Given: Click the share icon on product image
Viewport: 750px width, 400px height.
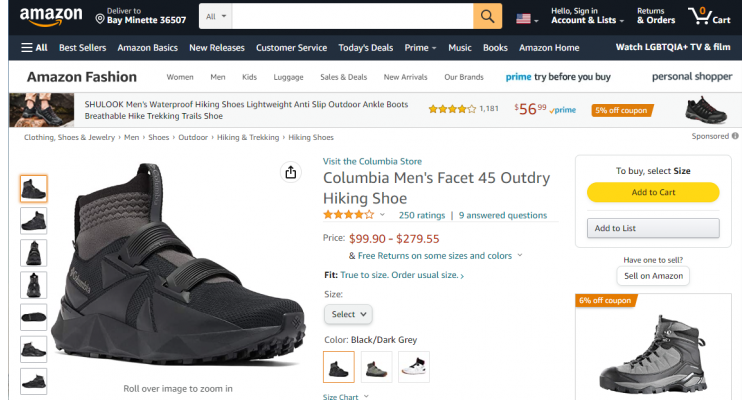Looking at the screenshot, I should pos(291,172).
